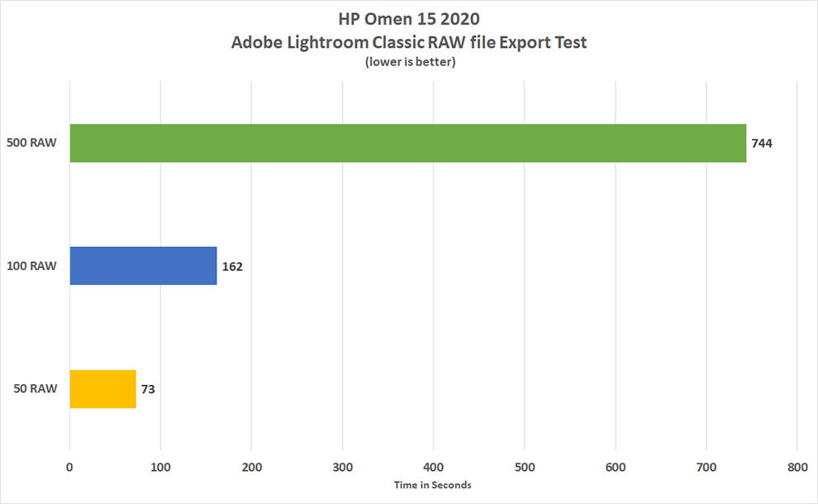The image size is (818, 504).
Task: Select the '73' data label
Action: (148, 389)
